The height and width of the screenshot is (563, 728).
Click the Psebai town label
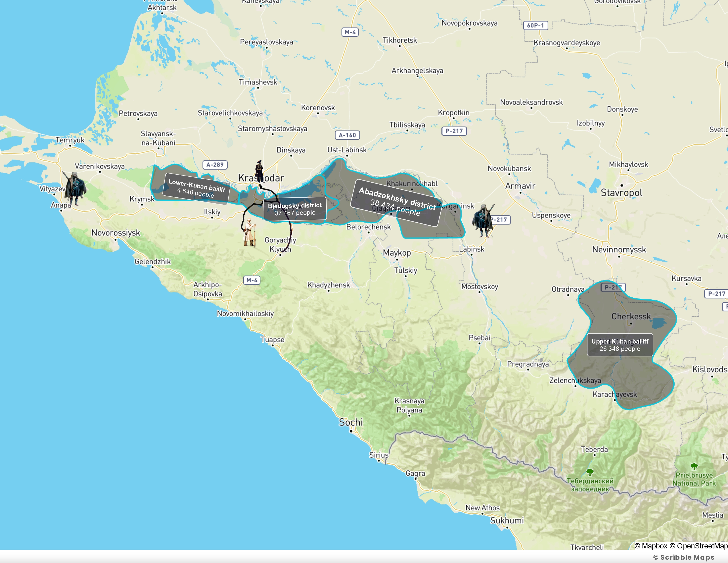click(480, 338)
